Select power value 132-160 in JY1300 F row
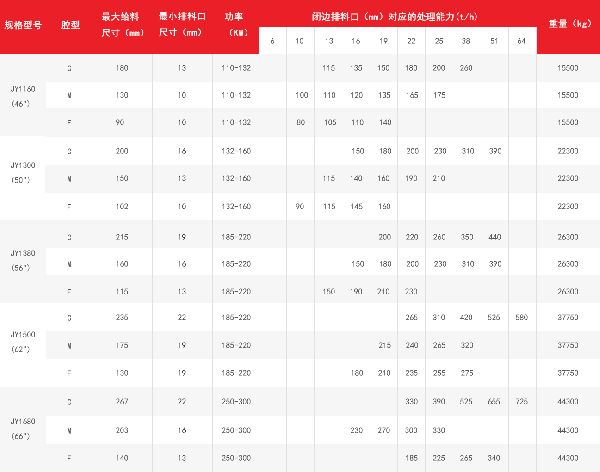The width and height of the screenshot is (600, 472). pyautogui.click(x=236, y=206)
